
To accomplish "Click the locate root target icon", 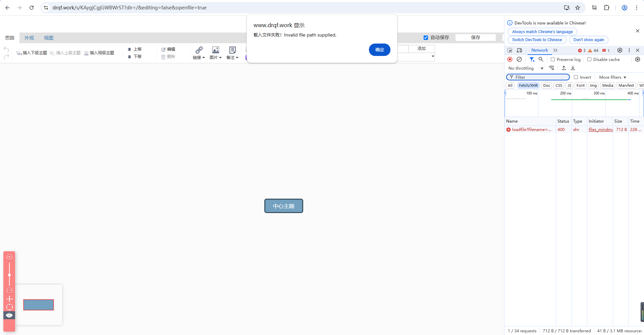I will point(9,307).
